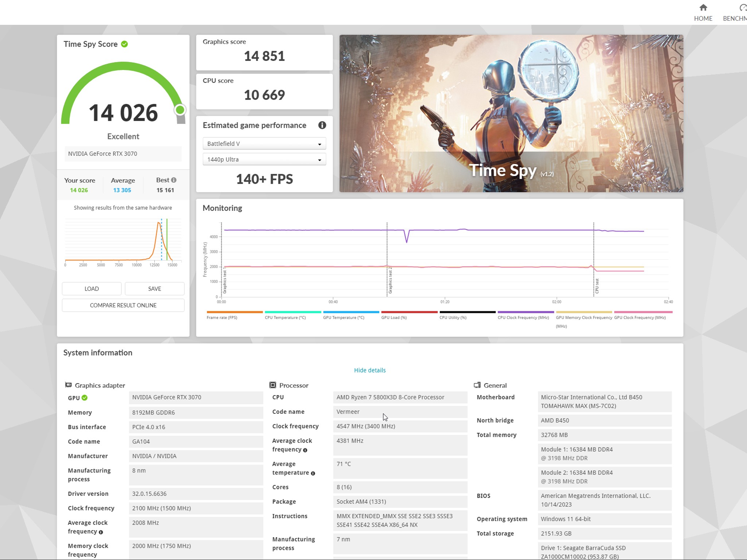Click the AMD Ryzen 7 5800X3D CPU value

[400, 397]
